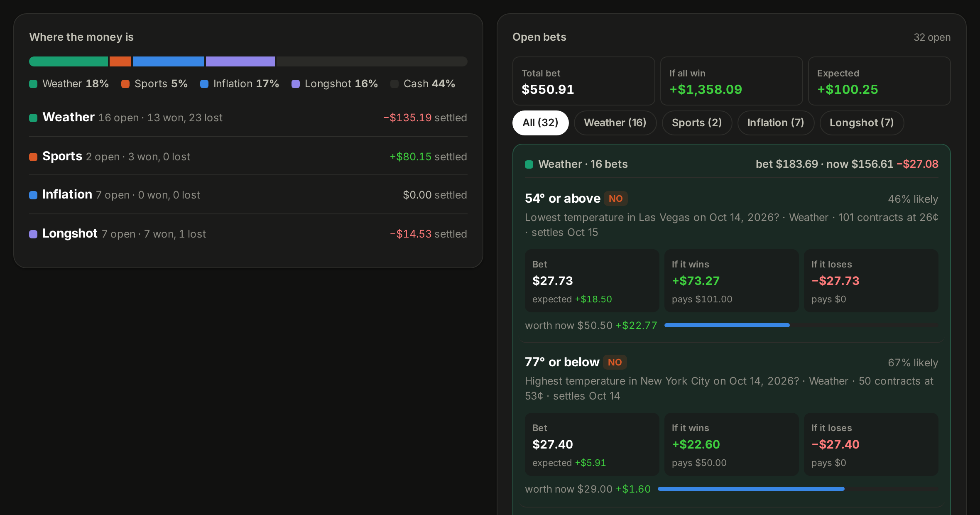Click the NO badge on 77° or below

tap(615, 362)
